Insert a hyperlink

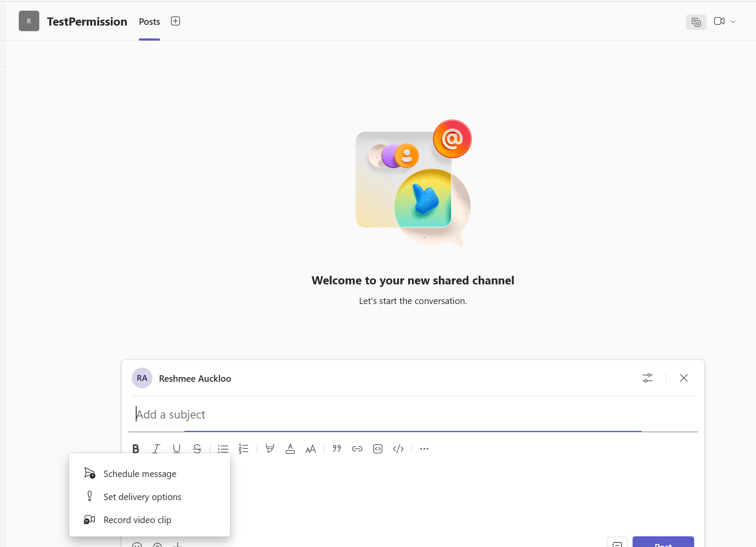tap(357, 449)
